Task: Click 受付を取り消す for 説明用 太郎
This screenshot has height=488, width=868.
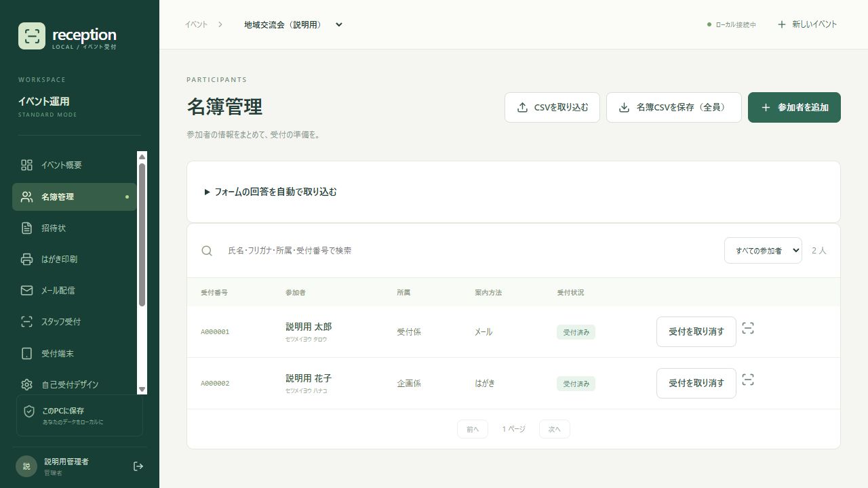Action: coord(696,331)
